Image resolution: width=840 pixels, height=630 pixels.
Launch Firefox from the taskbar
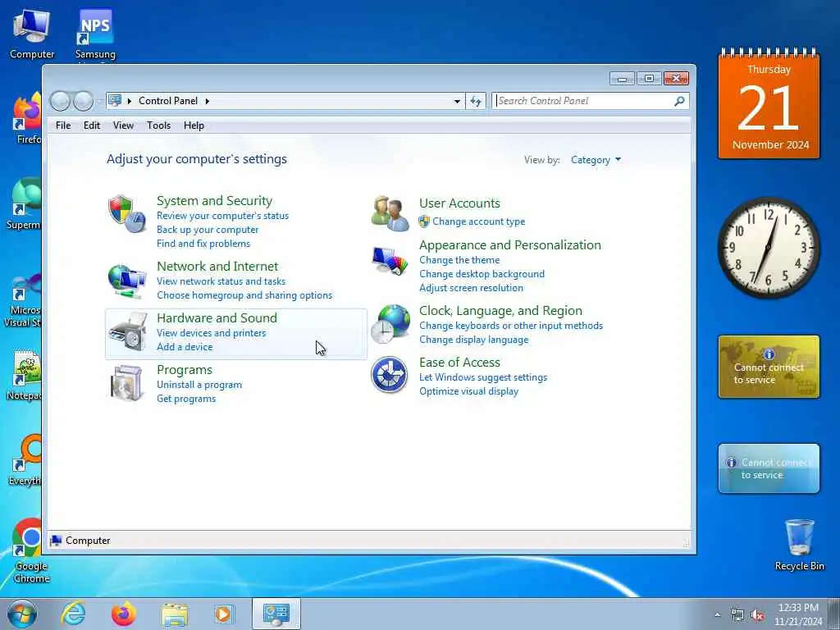124,614
